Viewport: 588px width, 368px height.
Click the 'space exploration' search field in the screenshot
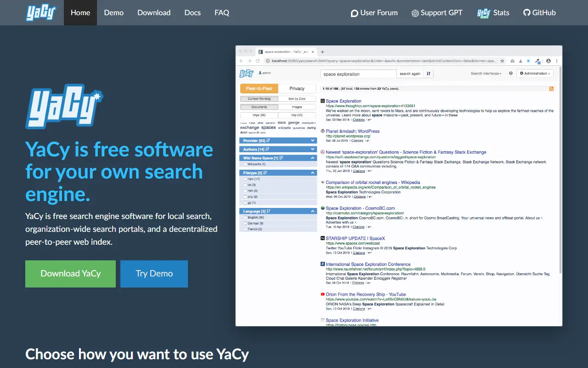[x=358, y=74]
